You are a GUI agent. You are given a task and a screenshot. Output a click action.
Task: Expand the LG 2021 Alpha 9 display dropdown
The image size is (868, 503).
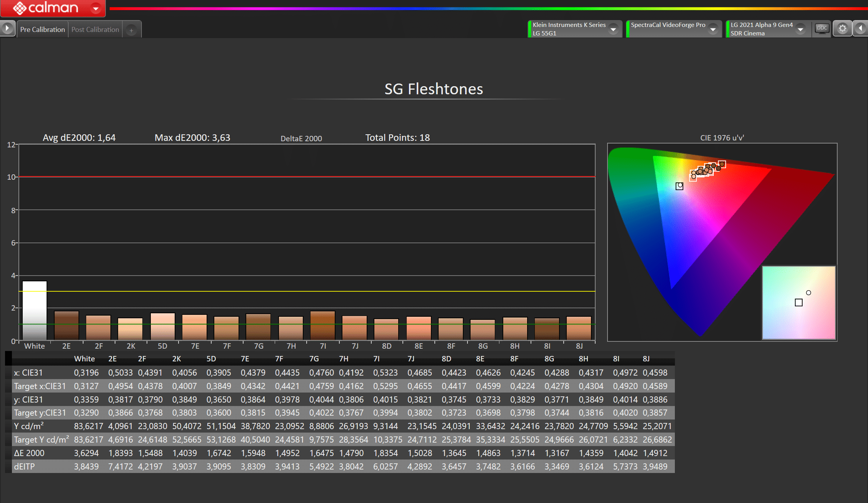800,29
